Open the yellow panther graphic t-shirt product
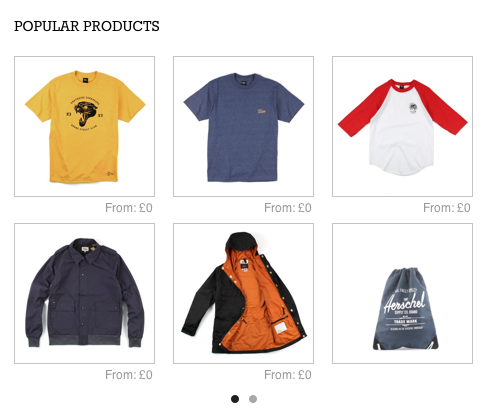 (84, 126)
